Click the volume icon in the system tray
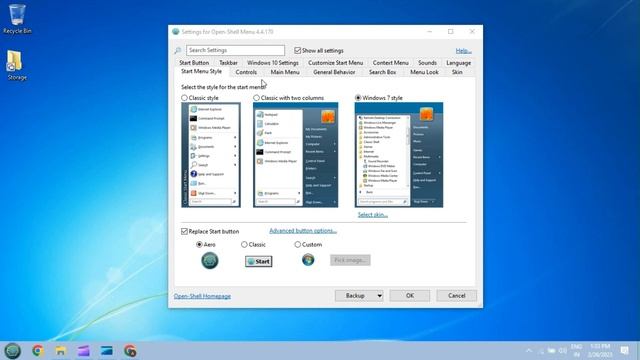 tap(563, 351)
